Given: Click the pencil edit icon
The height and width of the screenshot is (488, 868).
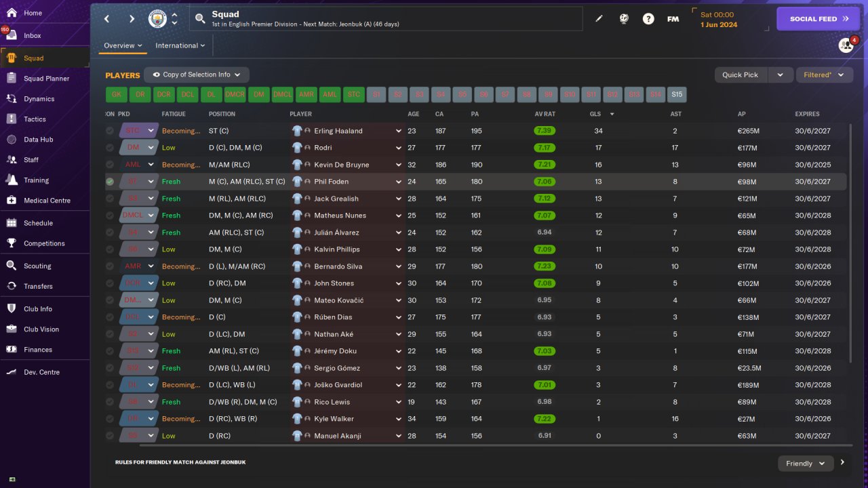Looking at the screenshot, I should point(599,19).
